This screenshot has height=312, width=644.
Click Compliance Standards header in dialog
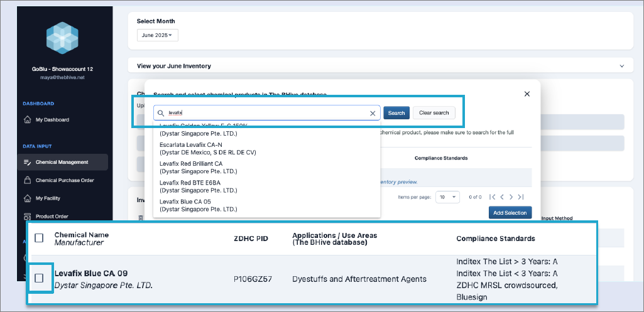tap(441, 158)
